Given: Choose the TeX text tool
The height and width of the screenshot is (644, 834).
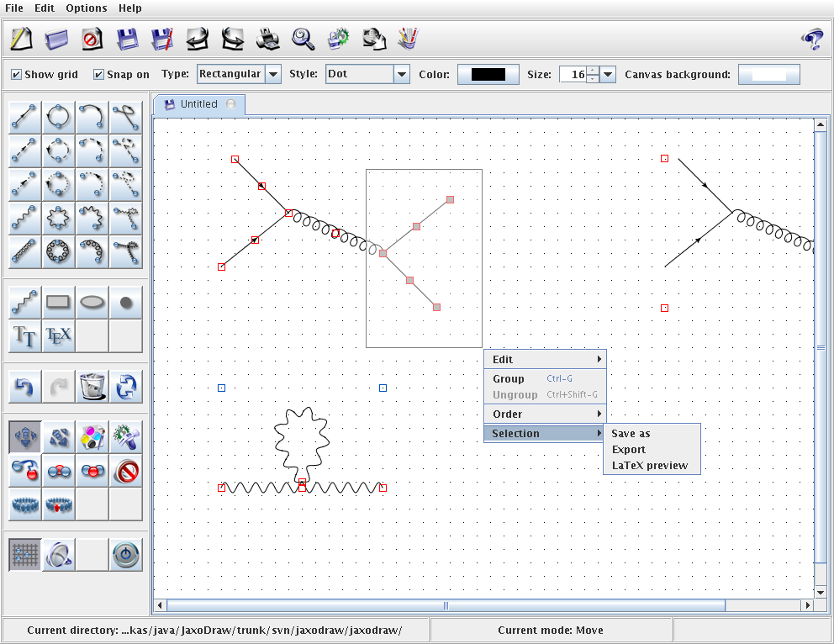Looking at the screenshot, I should (x=59, y=335).
